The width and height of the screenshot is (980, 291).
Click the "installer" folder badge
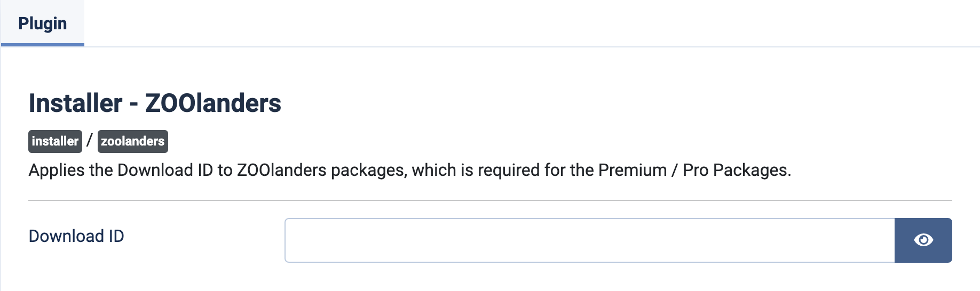coord(55,141)
